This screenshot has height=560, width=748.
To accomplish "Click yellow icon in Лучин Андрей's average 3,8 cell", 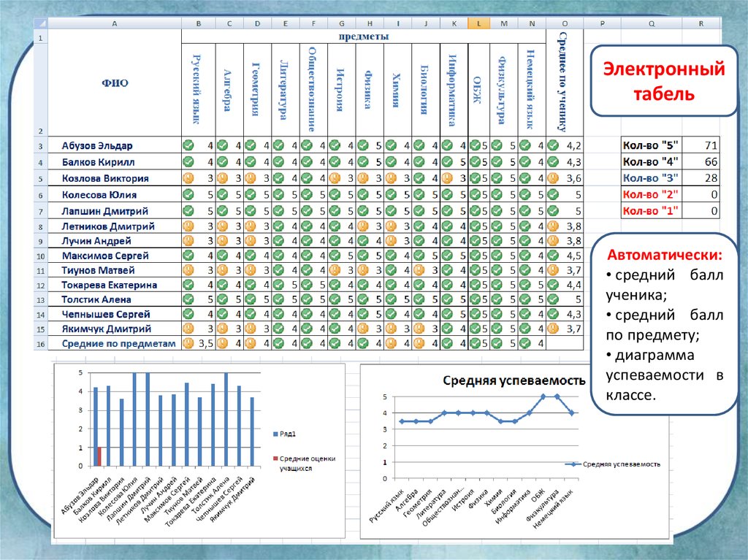I will 553,240.
